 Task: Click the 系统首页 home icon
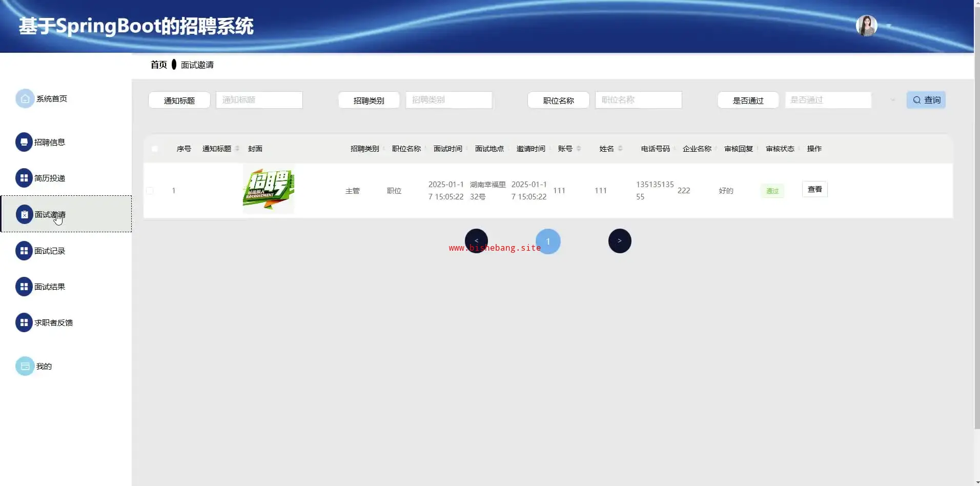point(25,99)
